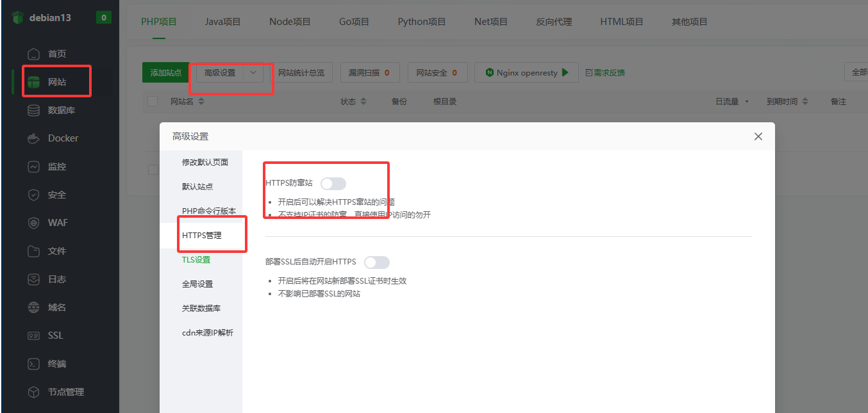
Task: Switch to the Node项目 tab
Action: point(290,22)
